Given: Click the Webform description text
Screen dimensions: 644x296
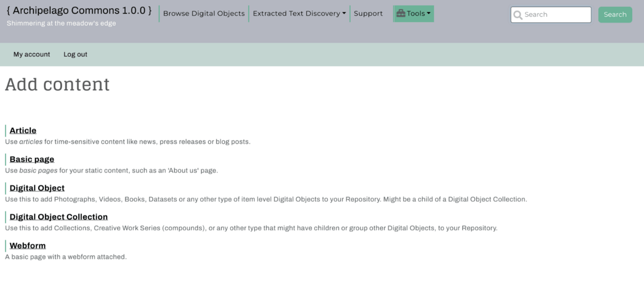Looking at the screenshot, I should (66, 257).
